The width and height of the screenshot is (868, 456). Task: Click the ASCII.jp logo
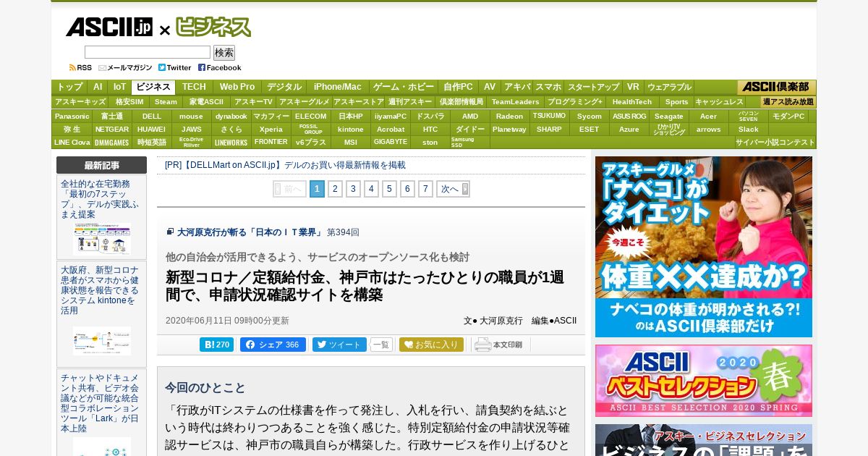[x=109, y=28]
